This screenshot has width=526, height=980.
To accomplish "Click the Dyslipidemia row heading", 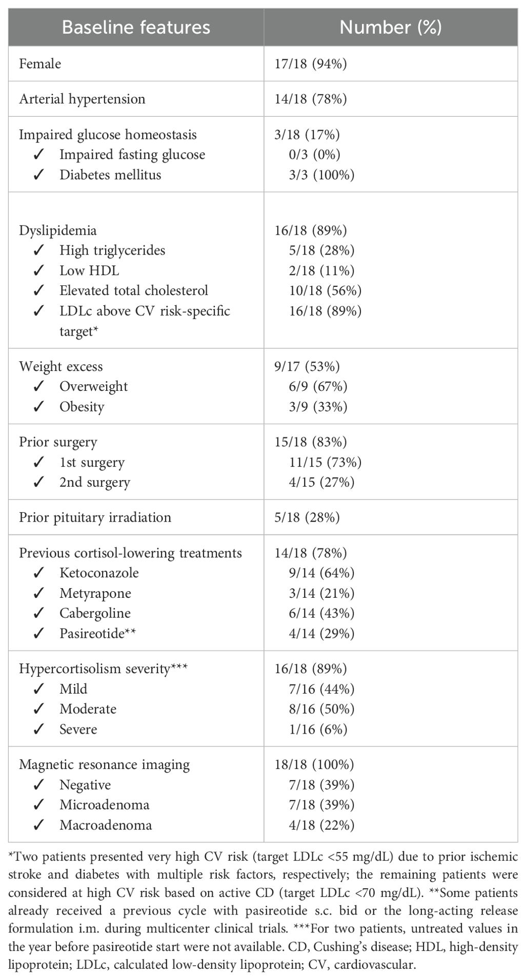I will click(x=58, y=231).
